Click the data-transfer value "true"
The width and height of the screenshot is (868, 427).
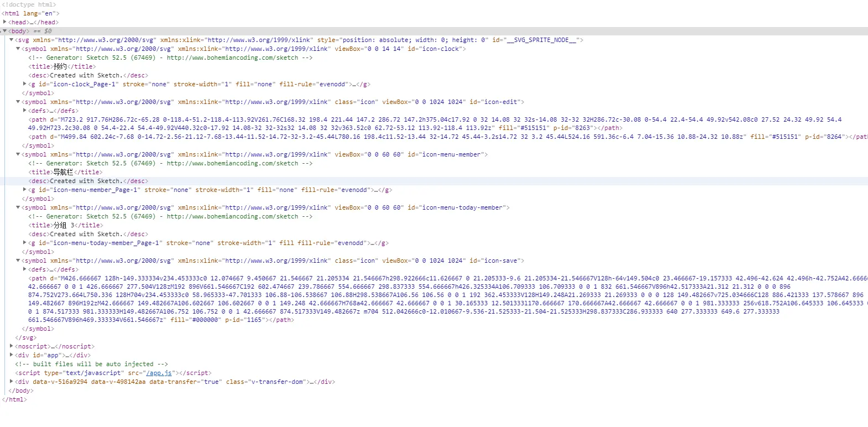tap(211, 382)
